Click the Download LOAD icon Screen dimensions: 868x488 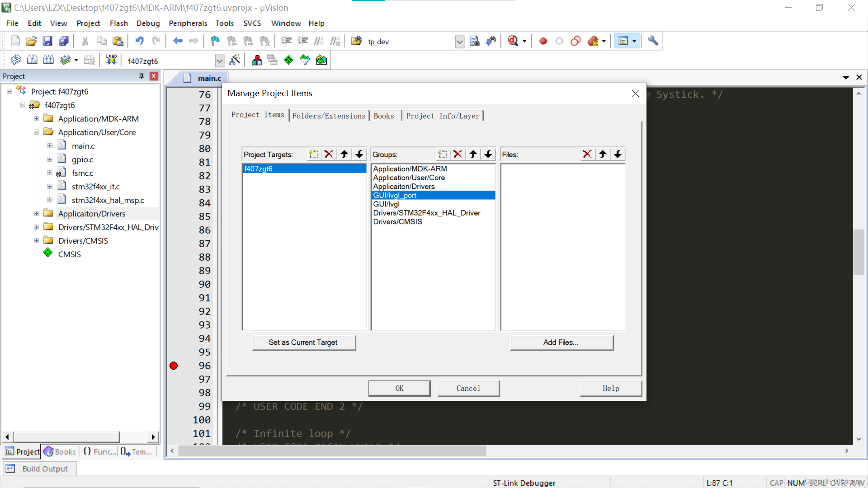pyautogui.click(x=111, y=60)
